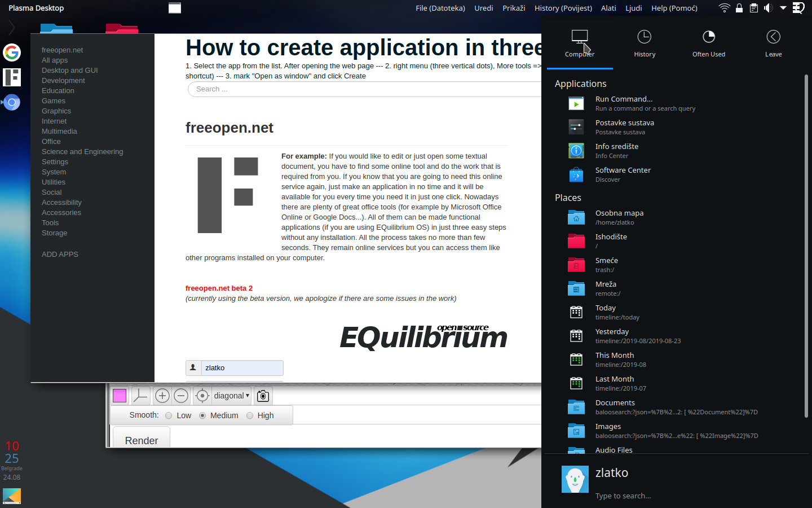Switch to Often Used tab

[x=709, y=44]
